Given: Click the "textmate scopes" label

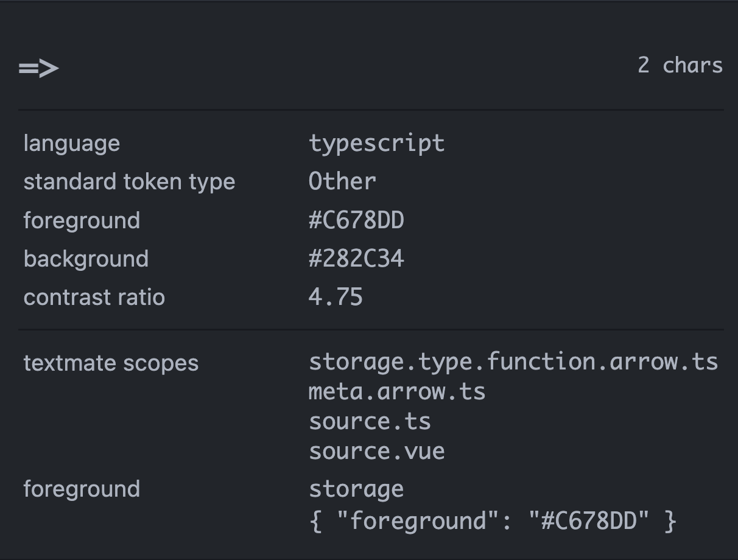Looking at the screenshot, I should click(111, 363).
